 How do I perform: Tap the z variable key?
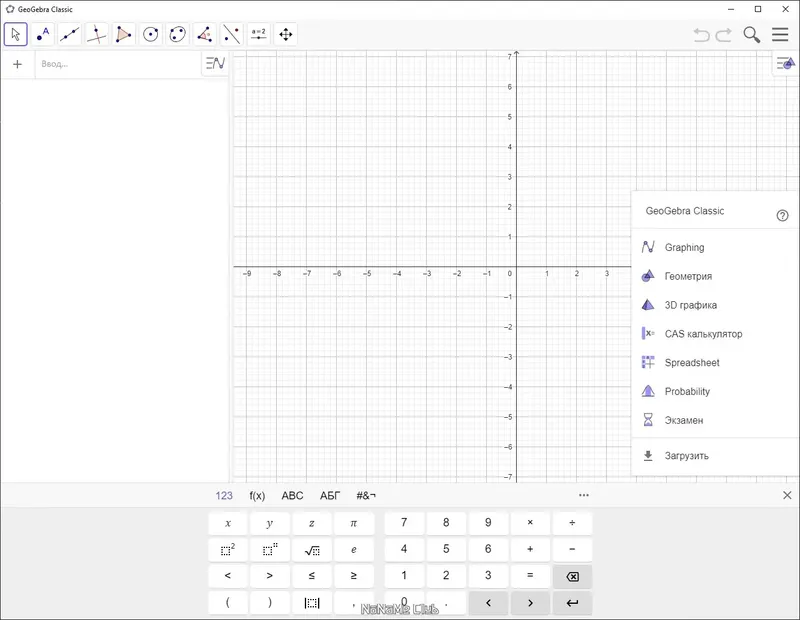tap(312, 523)
